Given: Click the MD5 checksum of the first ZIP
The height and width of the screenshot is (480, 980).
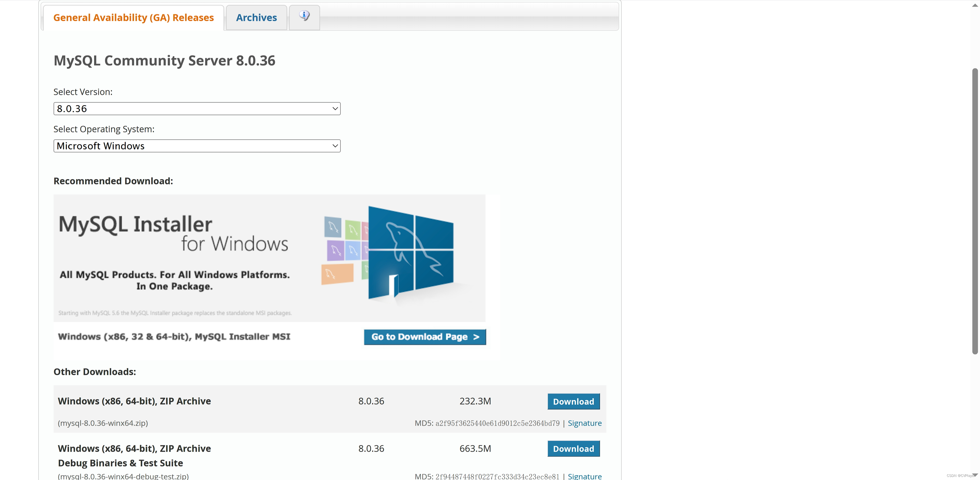Looking at the screenshot, I should pyautogui.click(x=497, y=423).
